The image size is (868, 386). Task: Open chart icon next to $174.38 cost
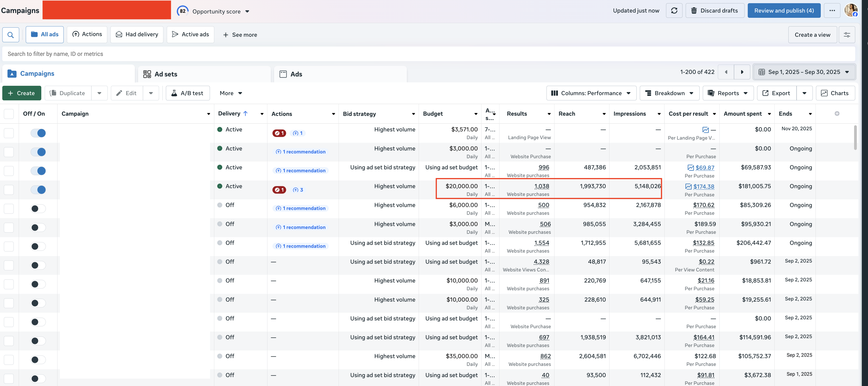pos(688,187)
